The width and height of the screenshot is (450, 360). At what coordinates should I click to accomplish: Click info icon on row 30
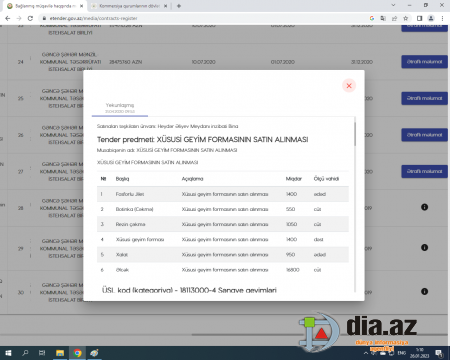click(x=424, y=291)
